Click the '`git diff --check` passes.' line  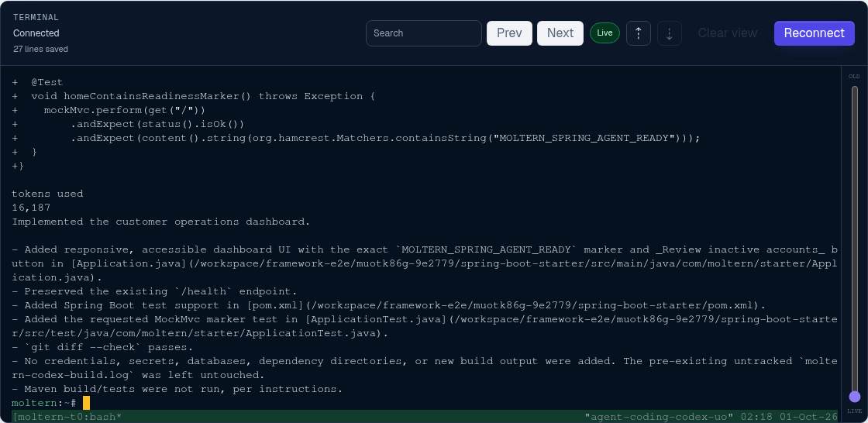click(x=102, y=347)
